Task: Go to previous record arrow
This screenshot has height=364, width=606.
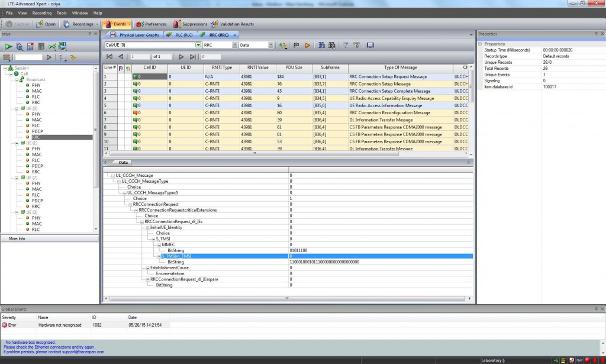Action: [x=121, y=57]
